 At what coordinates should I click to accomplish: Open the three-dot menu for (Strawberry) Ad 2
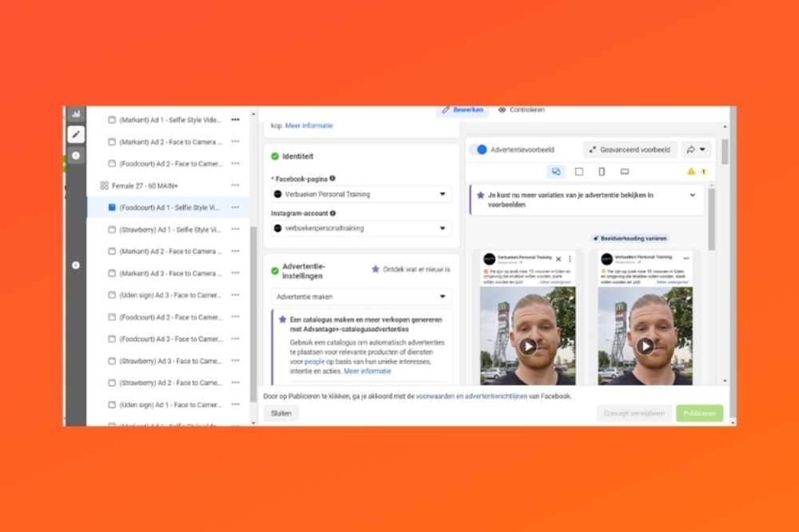(235, 383)
